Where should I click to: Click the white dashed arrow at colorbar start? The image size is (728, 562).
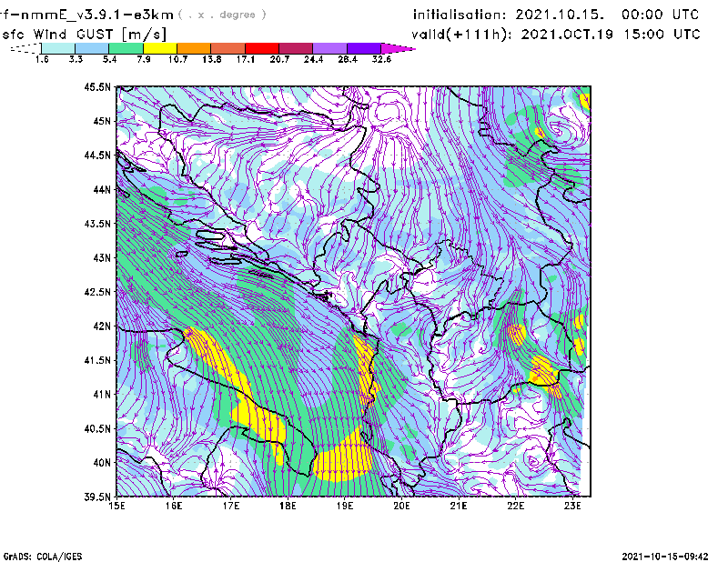(x=25, y=48)
